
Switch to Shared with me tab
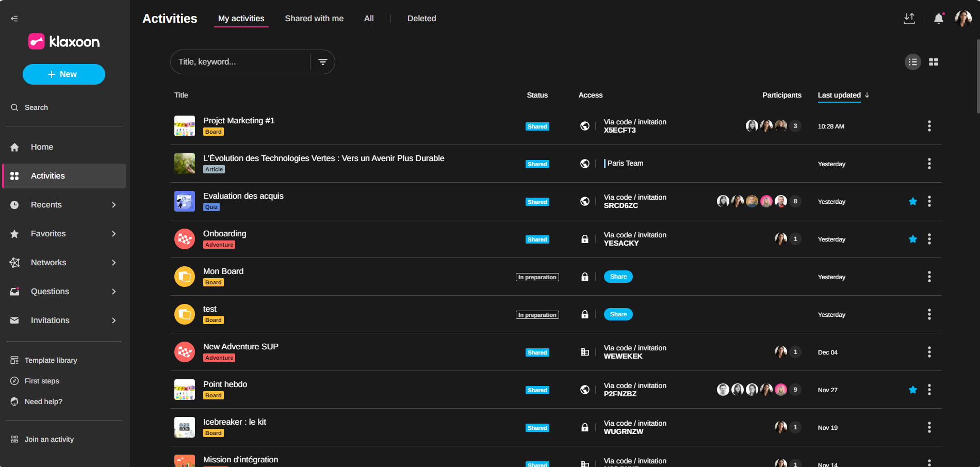coord(314,19)
